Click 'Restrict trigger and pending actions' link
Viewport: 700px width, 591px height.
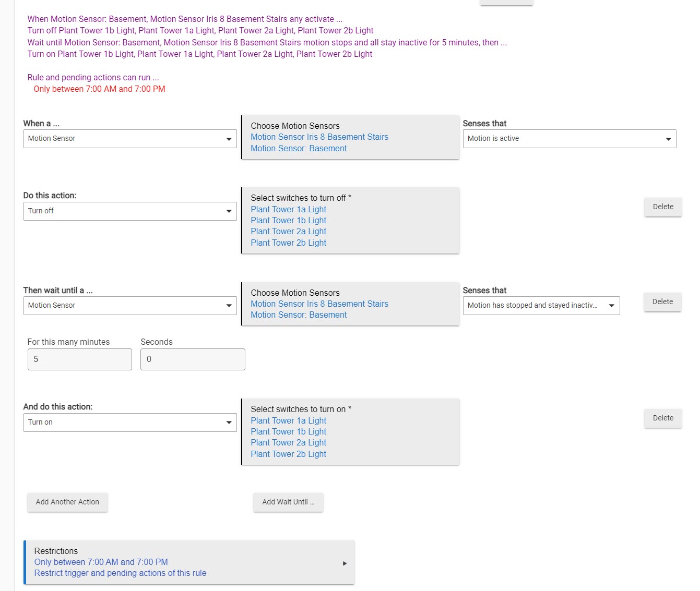click(x=121, y=573)
